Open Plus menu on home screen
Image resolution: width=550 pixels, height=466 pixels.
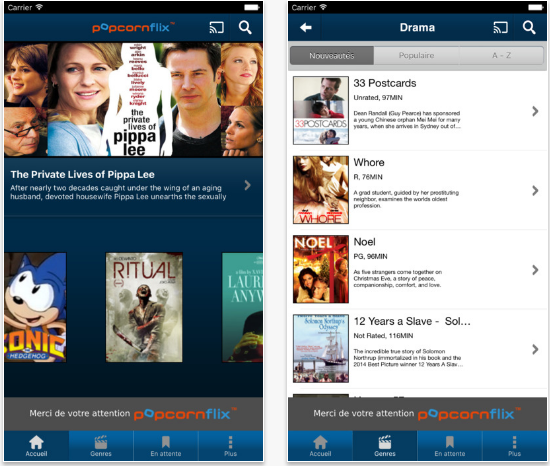tap(230, 446)
